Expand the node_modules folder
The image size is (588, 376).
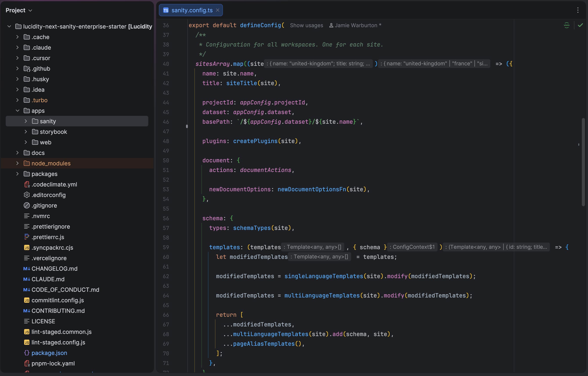[x=17, y=163]
